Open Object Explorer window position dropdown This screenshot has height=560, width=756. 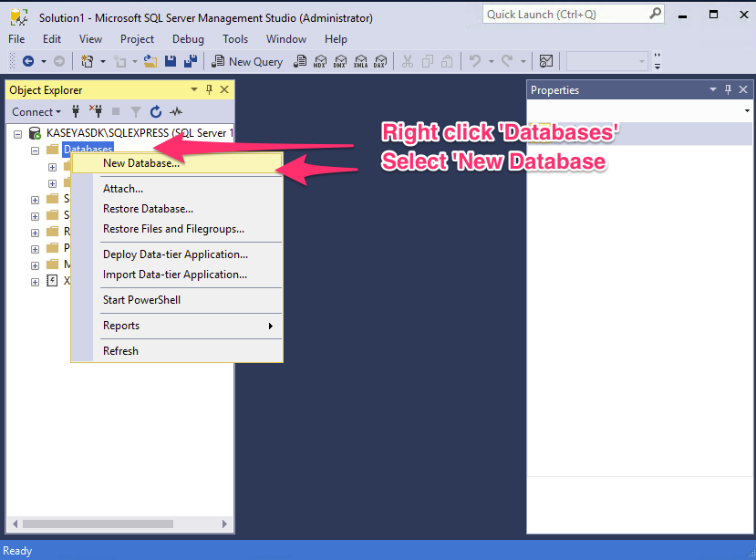pyautogui.click(x=194, y=89)
